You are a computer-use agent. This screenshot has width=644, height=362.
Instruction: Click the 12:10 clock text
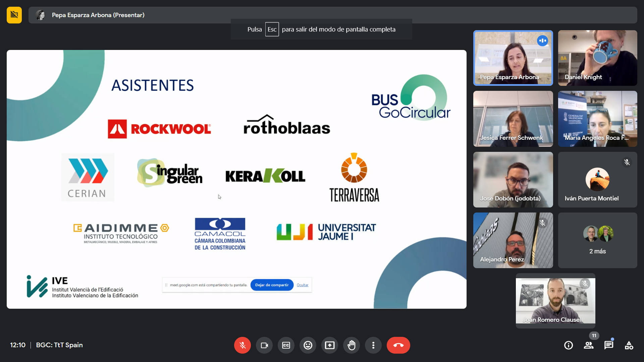click(18, 345)
